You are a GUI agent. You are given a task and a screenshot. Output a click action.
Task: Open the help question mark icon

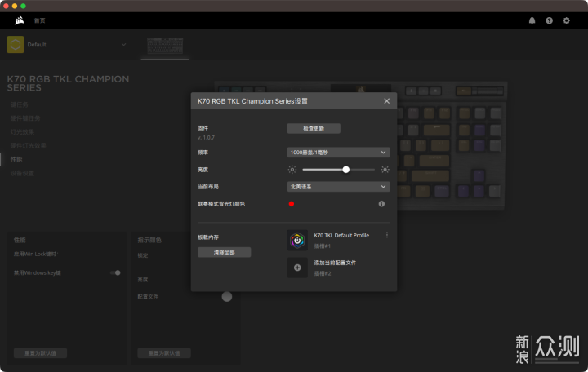(x=549, y=20)
